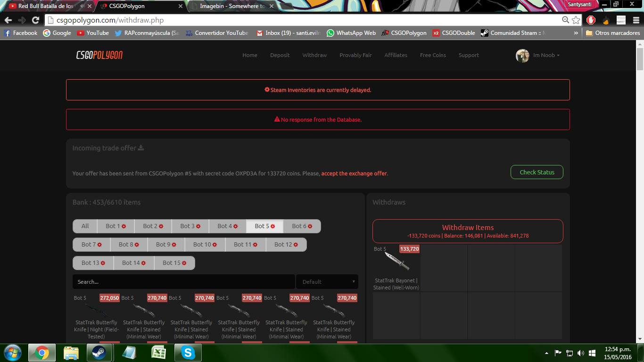Select the Bot 13 filter
This screenshot has width=644, height=362.
93,263
